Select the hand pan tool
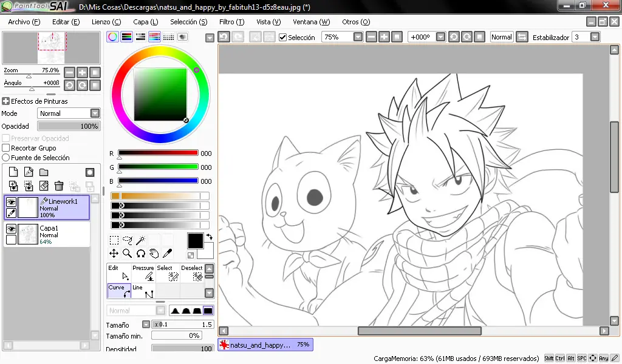Image resolution: width=622 pixels, height=364 pixels. 154,254
